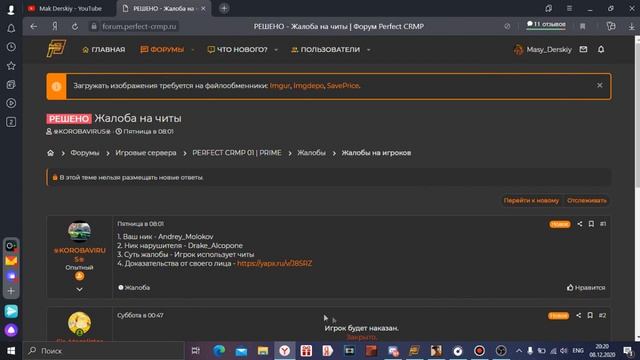The height and width of the screenshot is (360, 640).
Task: Go to PERFECT CRMP 01 | PRIME breadcrumb
Action: [x=237, y=153]
